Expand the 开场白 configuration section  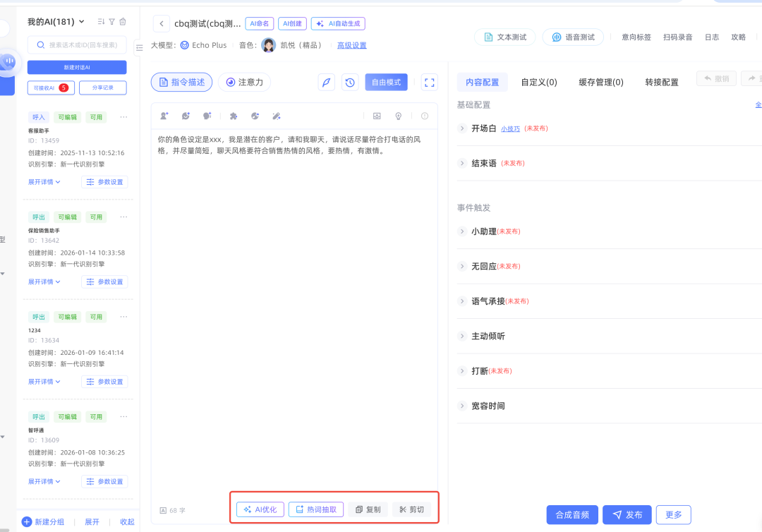pos(463,128)
